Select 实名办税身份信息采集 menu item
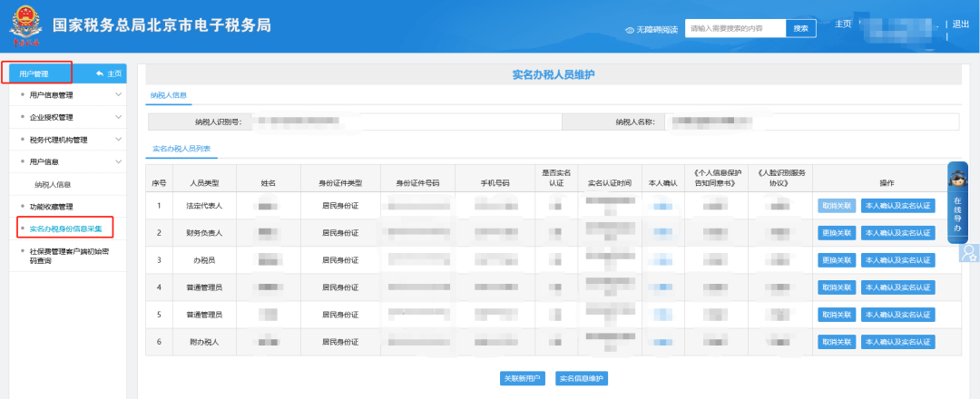The height and width of the screenshot is (399, 980). 65,229
